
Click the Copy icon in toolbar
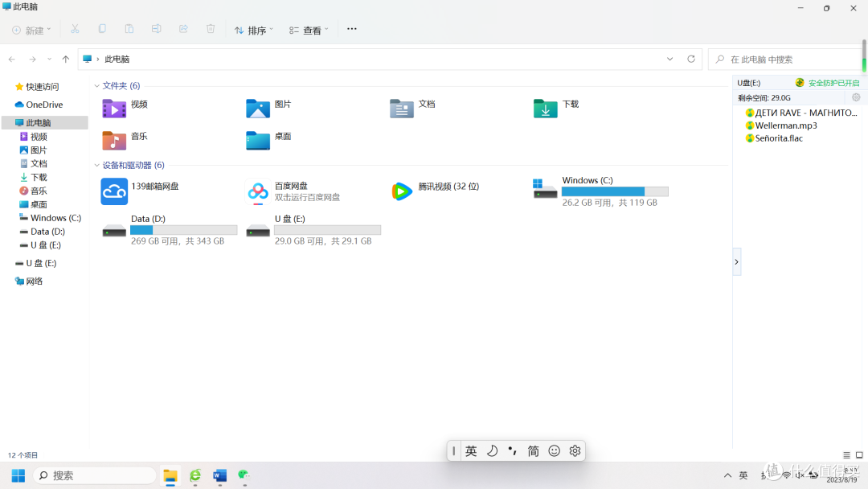point(102,29)
